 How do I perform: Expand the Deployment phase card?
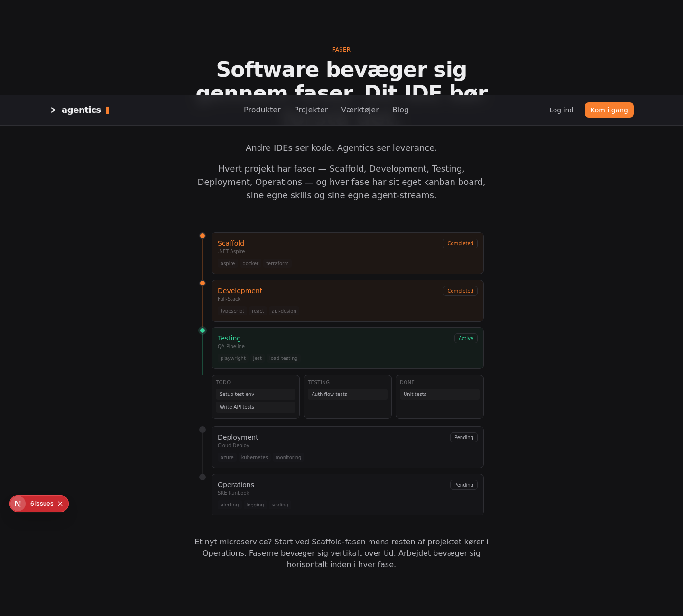(x=348, y=447)
